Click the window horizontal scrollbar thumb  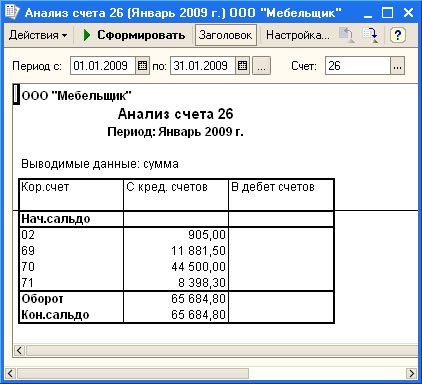133,373
